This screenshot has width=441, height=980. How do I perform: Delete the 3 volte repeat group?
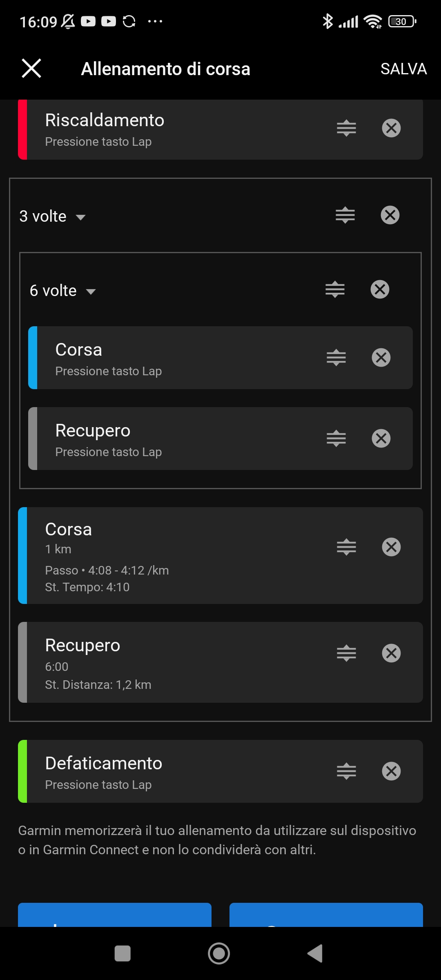coord(390,215)
